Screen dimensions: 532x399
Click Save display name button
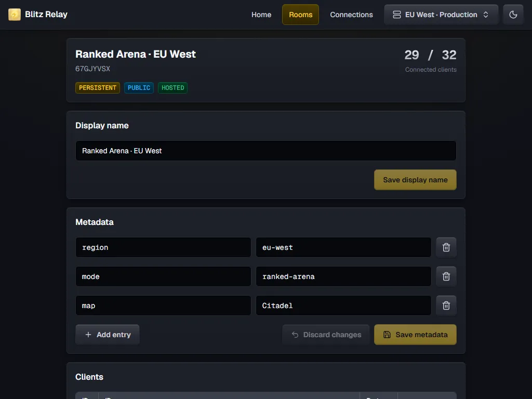click(x=415, y=180)
